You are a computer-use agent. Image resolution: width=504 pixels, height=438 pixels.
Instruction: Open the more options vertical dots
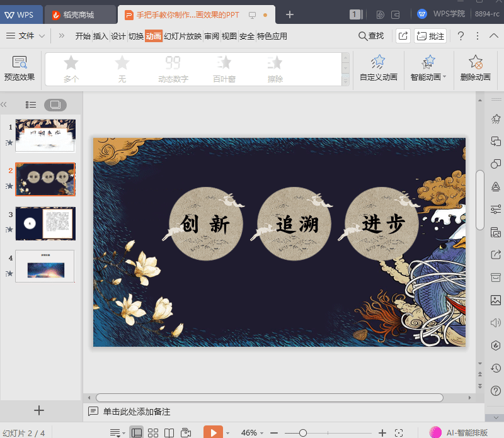pos(478,36)
